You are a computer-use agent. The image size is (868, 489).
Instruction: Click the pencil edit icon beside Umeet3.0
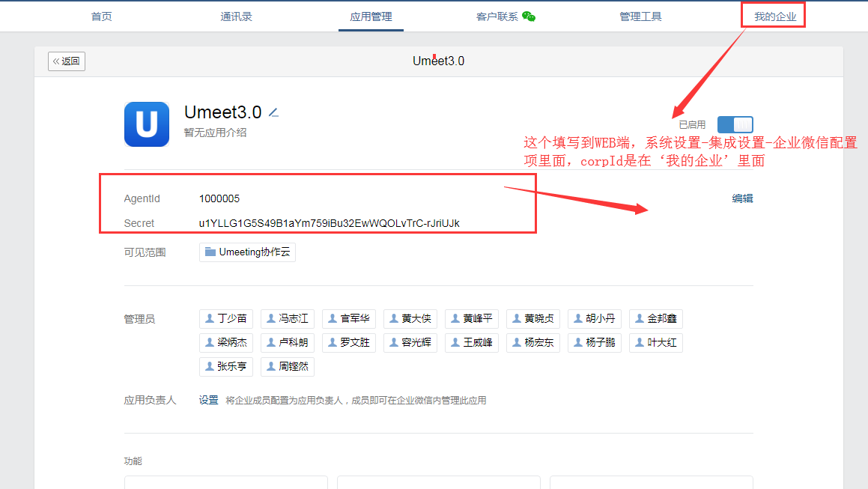[273, 113]
